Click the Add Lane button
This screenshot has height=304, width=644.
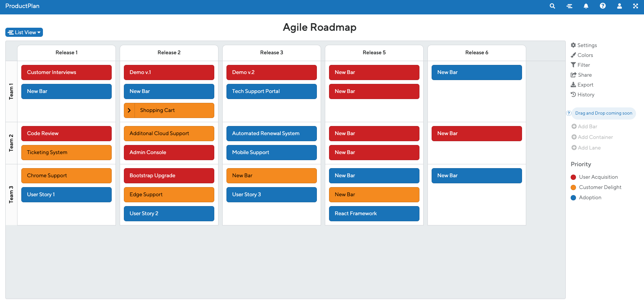point(586,148)
